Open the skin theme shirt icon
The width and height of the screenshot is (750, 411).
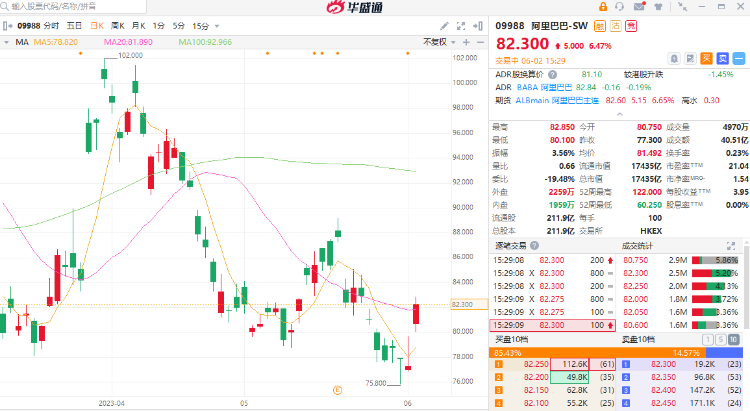coord(659,7)
